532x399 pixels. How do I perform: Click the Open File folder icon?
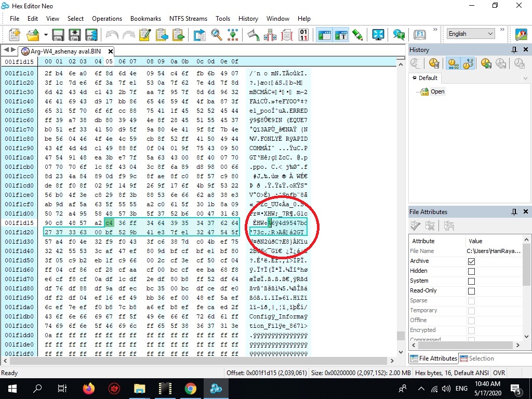click(x=33, y=35)
